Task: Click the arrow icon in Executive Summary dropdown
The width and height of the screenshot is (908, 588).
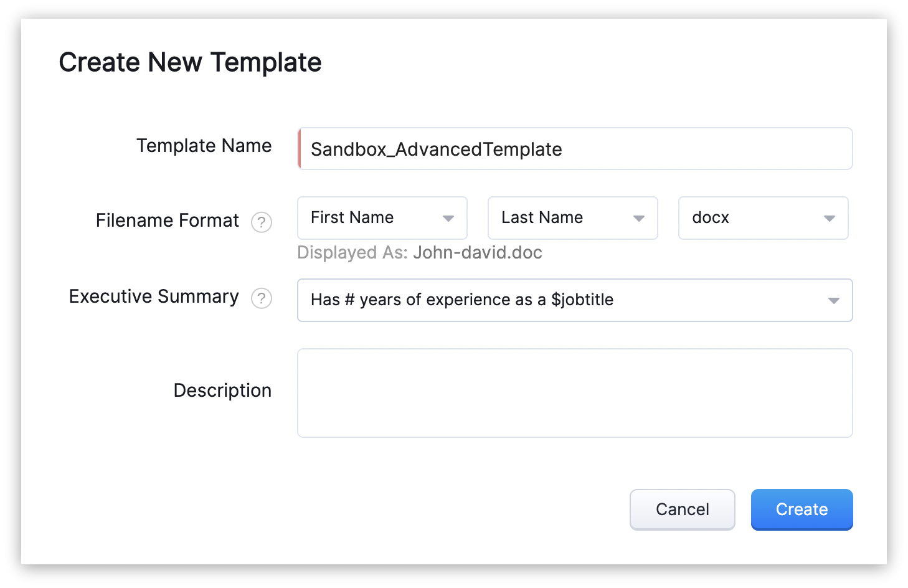Action: (834, 301)
